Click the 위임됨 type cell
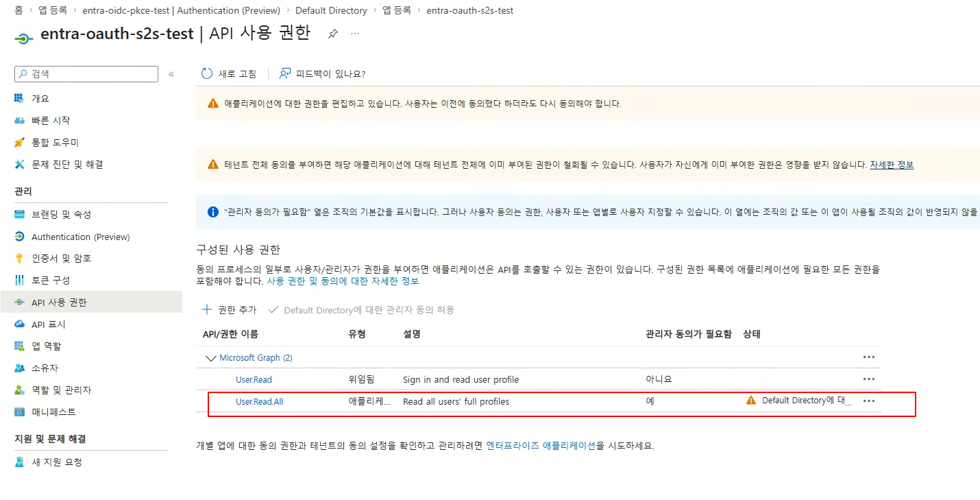Screen dimensions: 980x500 362,379
